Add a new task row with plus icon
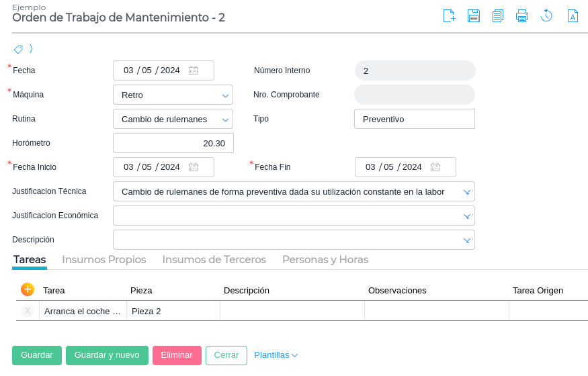 28,289
